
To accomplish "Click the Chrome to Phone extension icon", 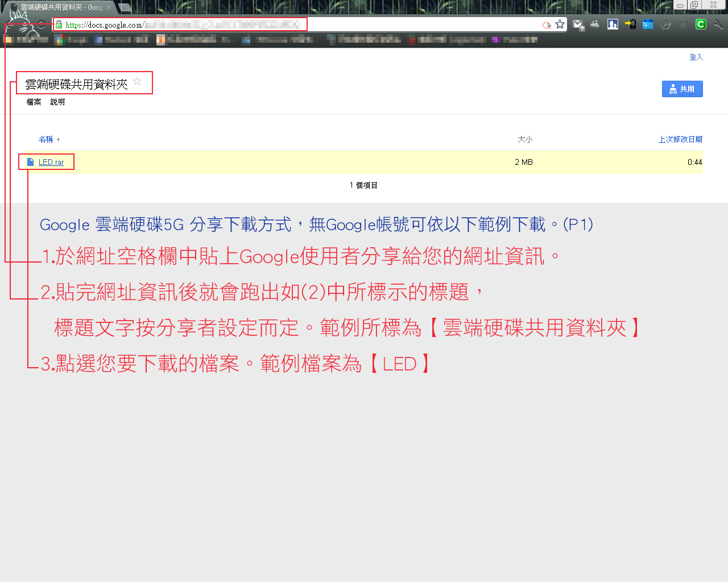I will [x=630, y=24].
